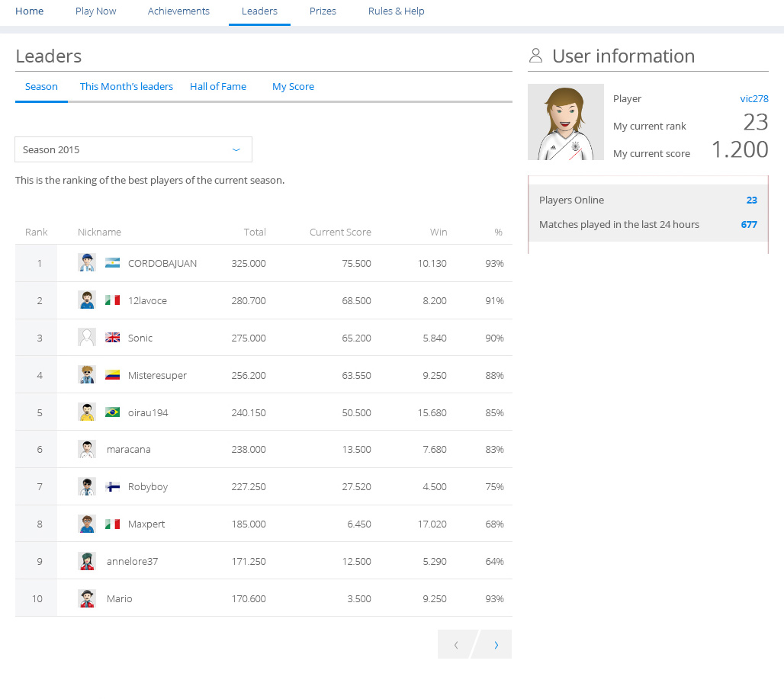Go to next leaderboard page arrow
This screenshot has height=699, width=784.
click(496, 645)
